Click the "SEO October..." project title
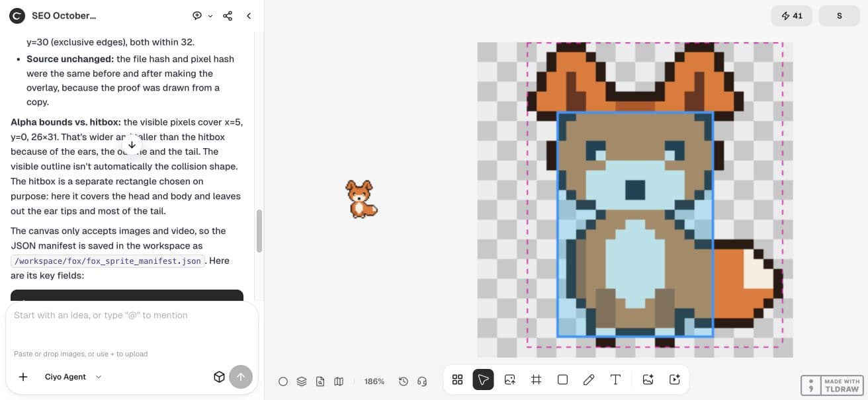Screen dimensions: 868x400 (64, 15)
